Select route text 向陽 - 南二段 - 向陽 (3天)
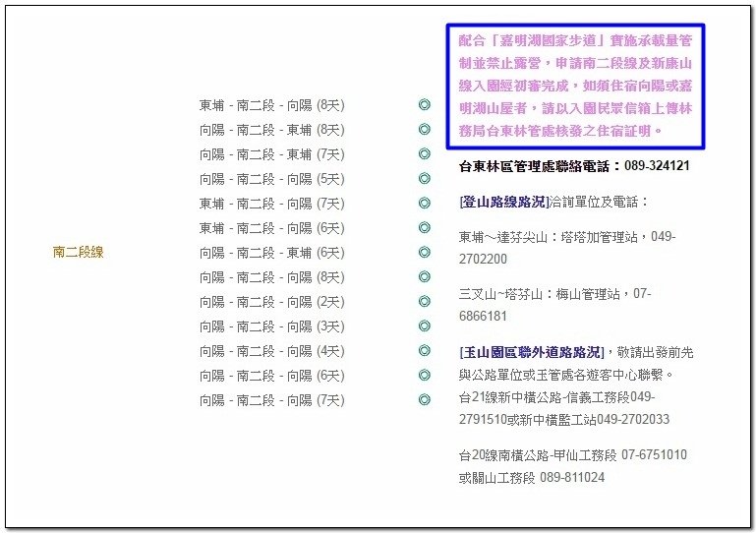Viewport: 756px width, 533px height. click(272, 326)
